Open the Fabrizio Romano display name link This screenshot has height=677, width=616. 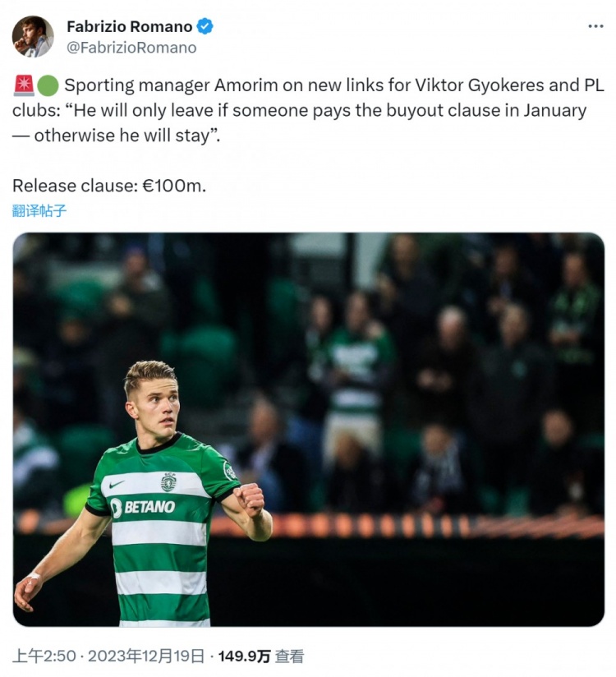129,26
